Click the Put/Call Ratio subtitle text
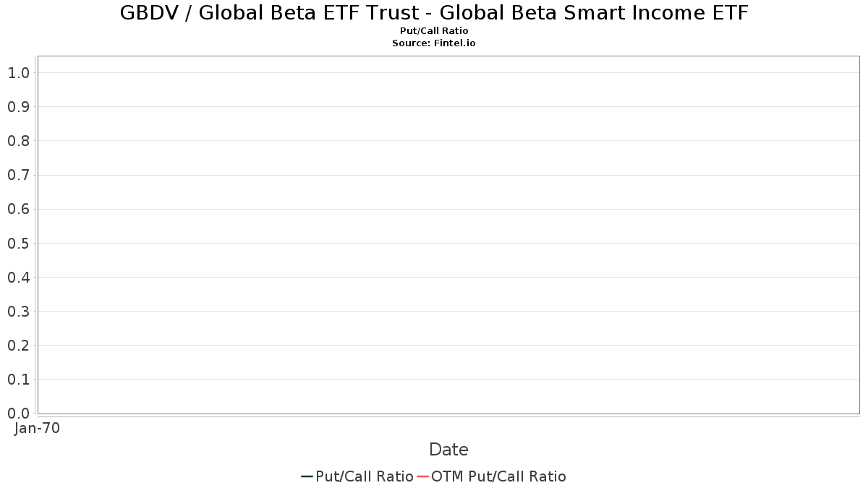 (x=434, y=31)
